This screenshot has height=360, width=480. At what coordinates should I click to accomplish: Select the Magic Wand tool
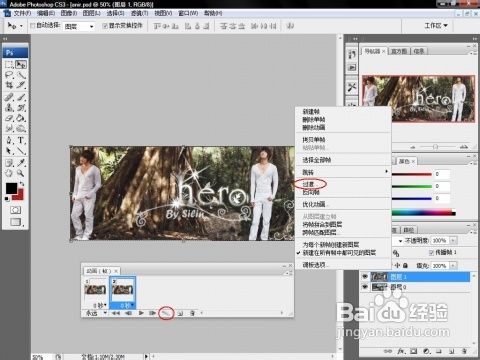pos(21,75)
